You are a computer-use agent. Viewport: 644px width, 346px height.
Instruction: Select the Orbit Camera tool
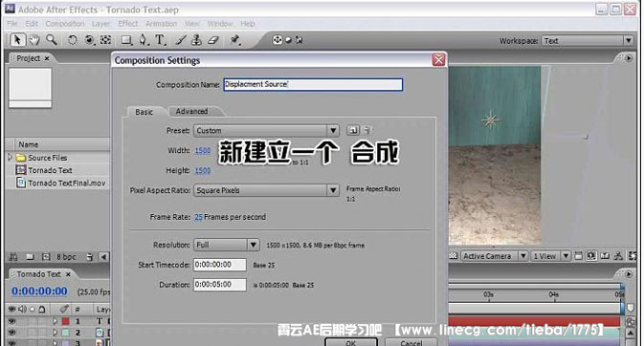tap(89, 40)
